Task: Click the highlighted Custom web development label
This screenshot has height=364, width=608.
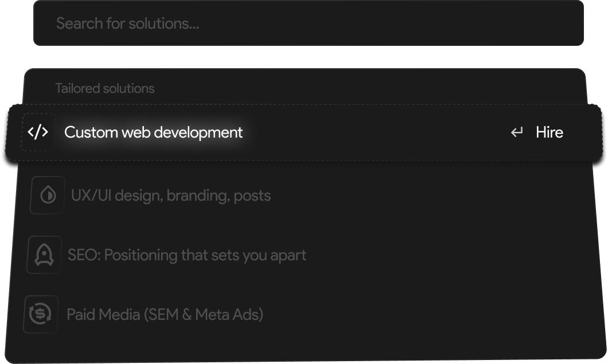Action: click(154, 132)
